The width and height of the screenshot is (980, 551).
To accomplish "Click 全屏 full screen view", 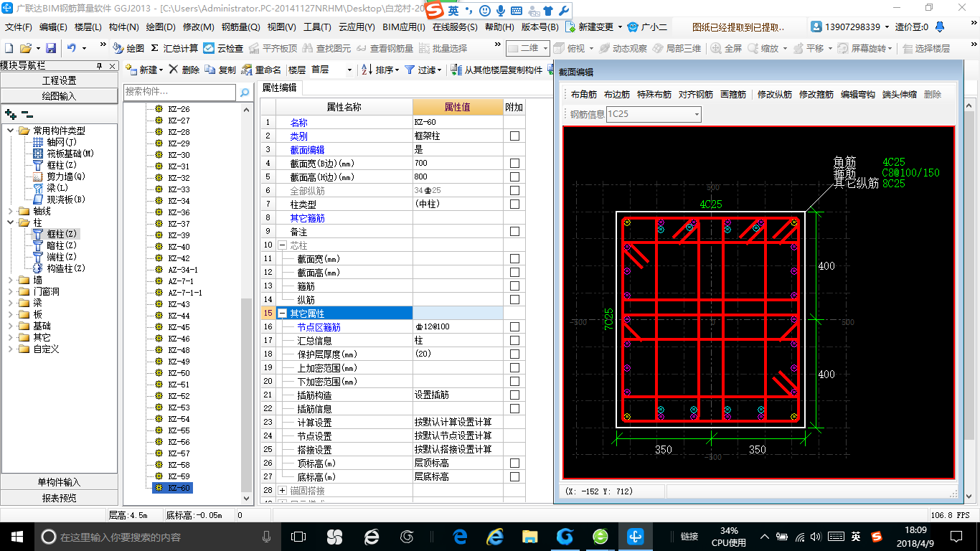I will pos(726,48).
